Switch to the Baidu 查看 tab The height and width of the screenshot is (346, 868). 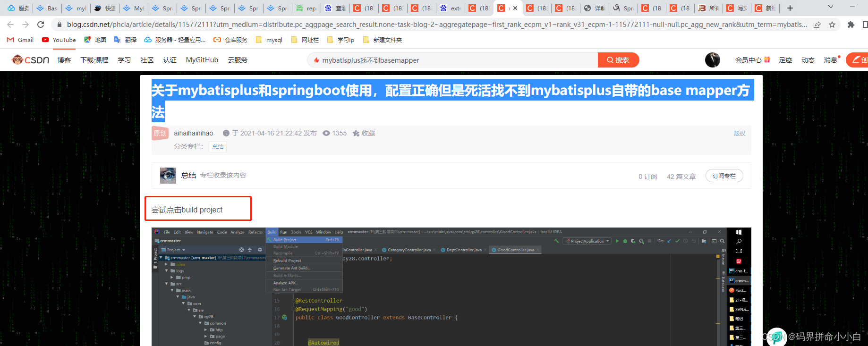[335, 8]
